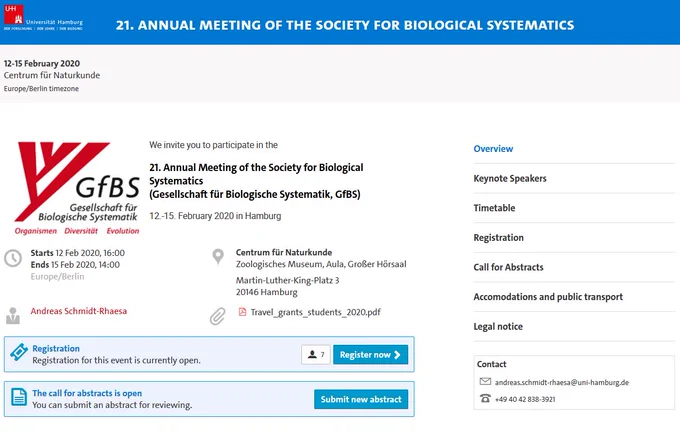The image size is (680, 432).
Task: Click the ticket icon in the Registration box
Action: point(19,352)
